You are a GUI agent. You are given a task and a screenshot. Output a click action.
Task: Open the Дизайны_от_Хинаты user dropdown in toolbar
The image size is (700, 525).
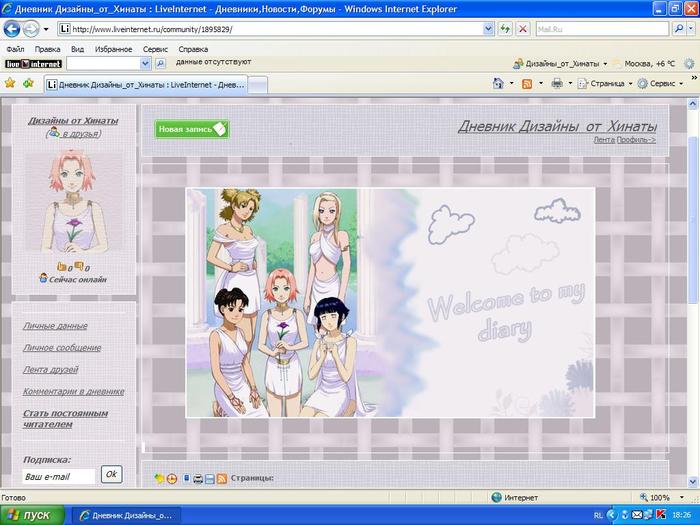click(605, 64)
